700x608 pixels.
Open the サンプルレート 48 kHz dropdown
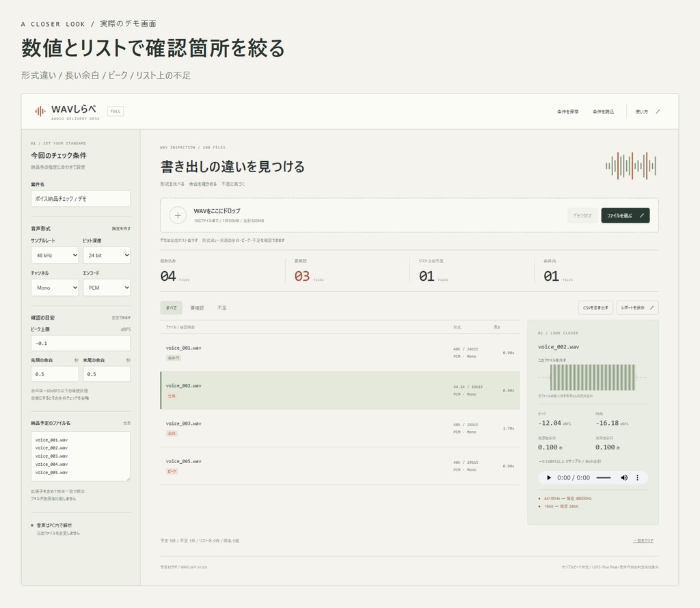click(x=55, y=255)
